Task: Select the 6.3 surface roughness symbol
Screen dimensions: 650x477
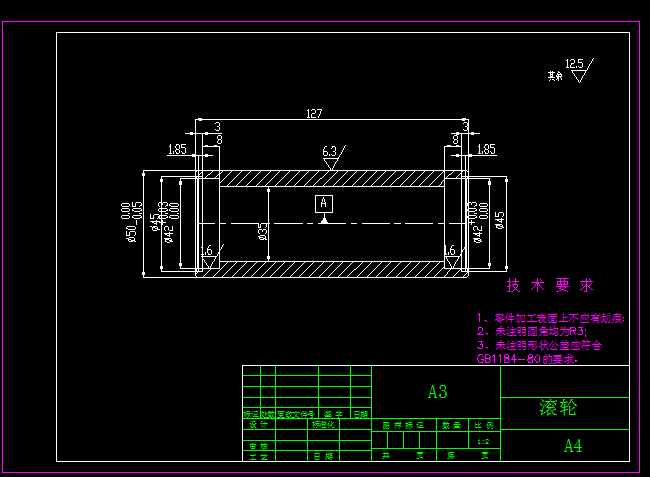Action: tap(333, 157)
